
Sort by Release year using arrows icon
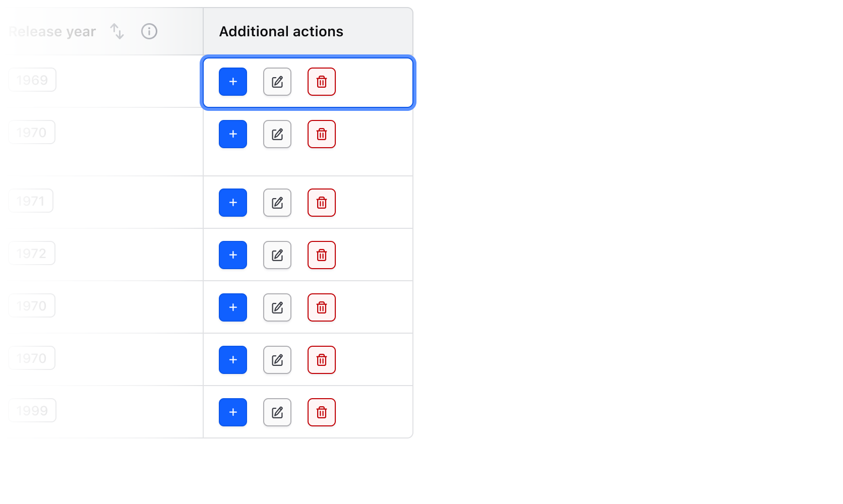117,31
